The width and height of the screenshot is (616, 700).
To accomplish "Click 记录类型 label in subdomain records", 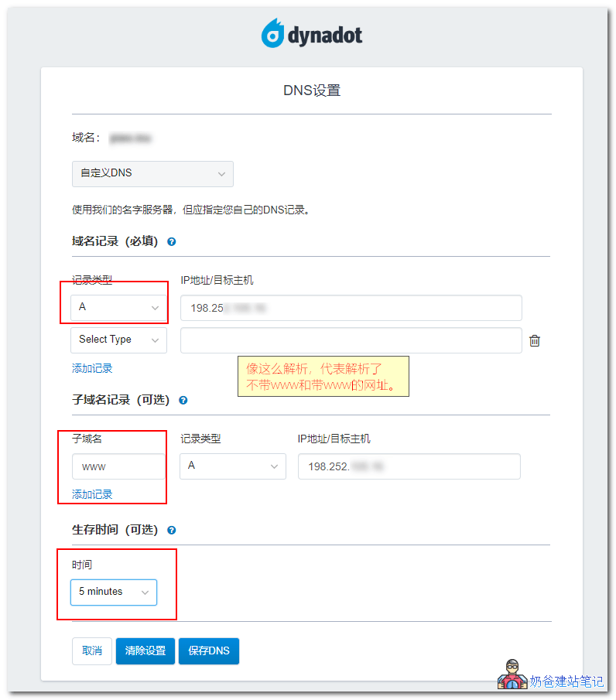I will pos(200,439).
